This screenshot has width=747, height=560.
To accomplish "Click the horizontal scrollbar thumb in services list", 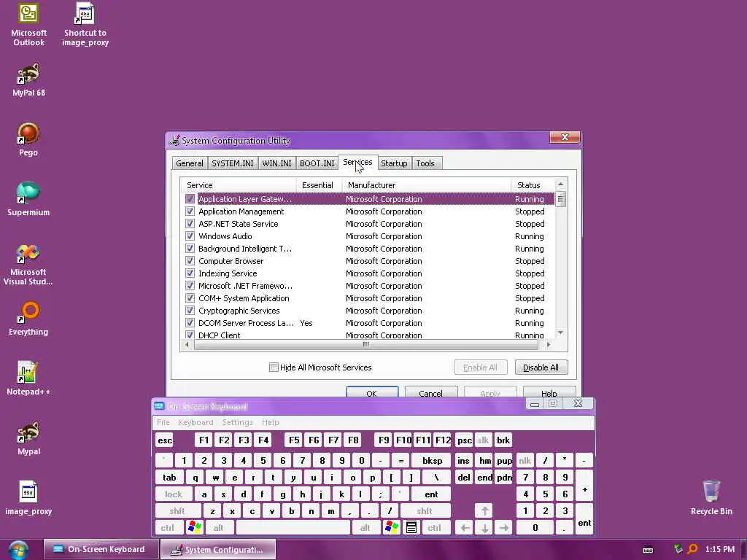I will pyautogui.click(x=366, y=344).
